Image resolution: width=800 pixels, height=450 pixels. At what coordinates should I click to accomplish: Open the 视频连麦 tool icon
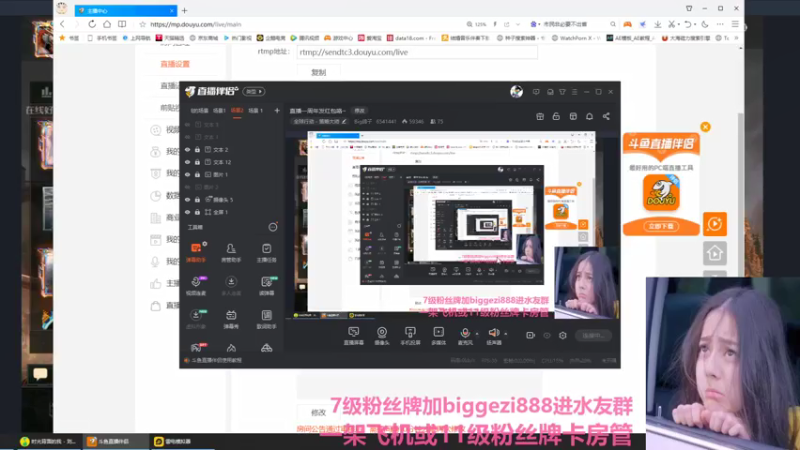click(196, 285)
